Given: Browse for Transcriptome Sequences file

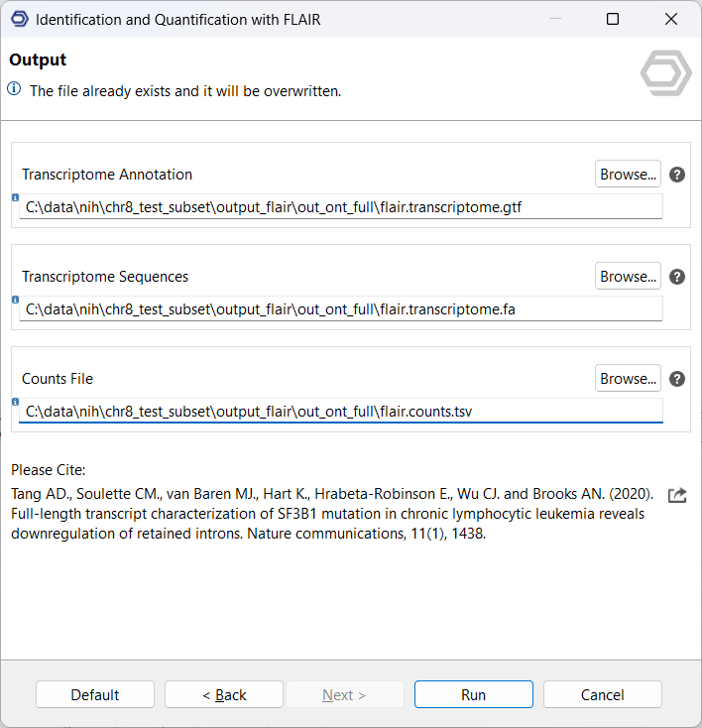Looking at the screenshot, I should [628, 277].
